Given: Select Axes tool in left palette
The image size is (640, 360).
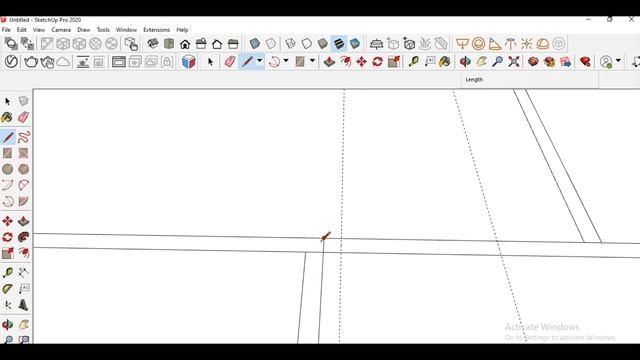Looking at the screenshot, I should [x=7, y=305].
